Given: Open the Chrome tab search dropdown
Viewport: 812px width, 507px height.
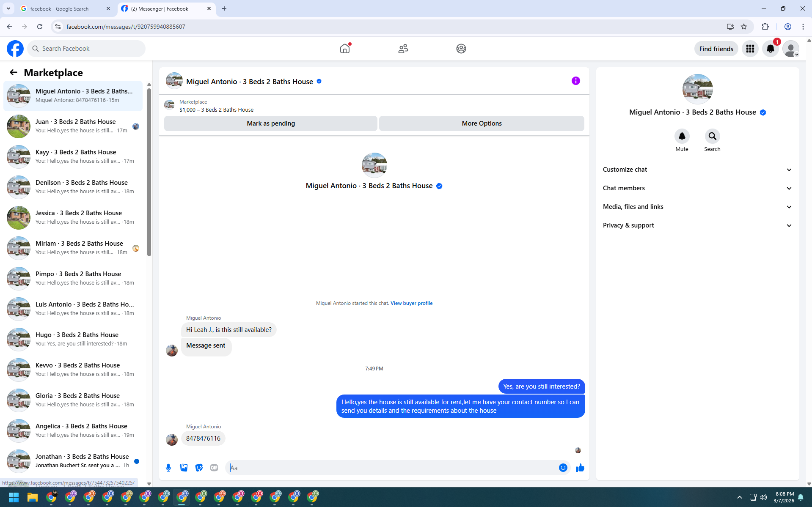Looking at the screenshot, I should click(8, 8).
